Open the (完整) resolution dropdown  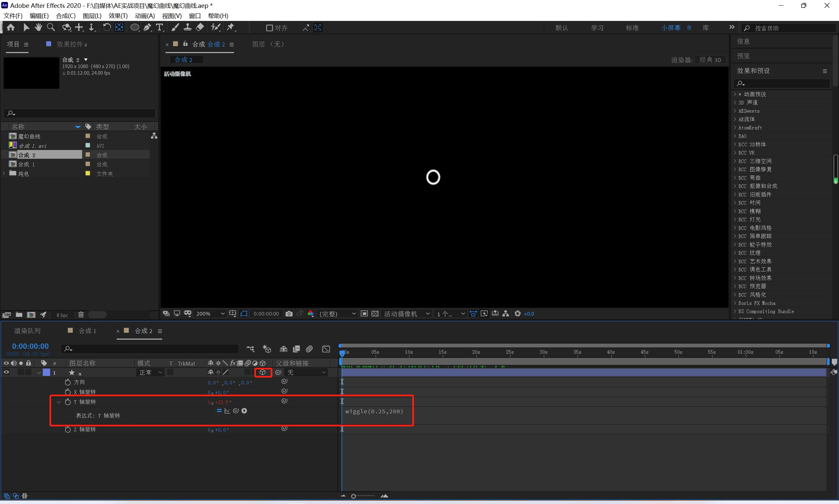coord(337,314)
